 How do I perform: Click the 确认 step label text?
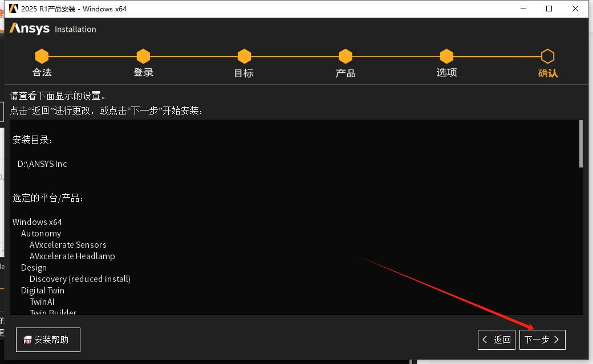point(547,73)
